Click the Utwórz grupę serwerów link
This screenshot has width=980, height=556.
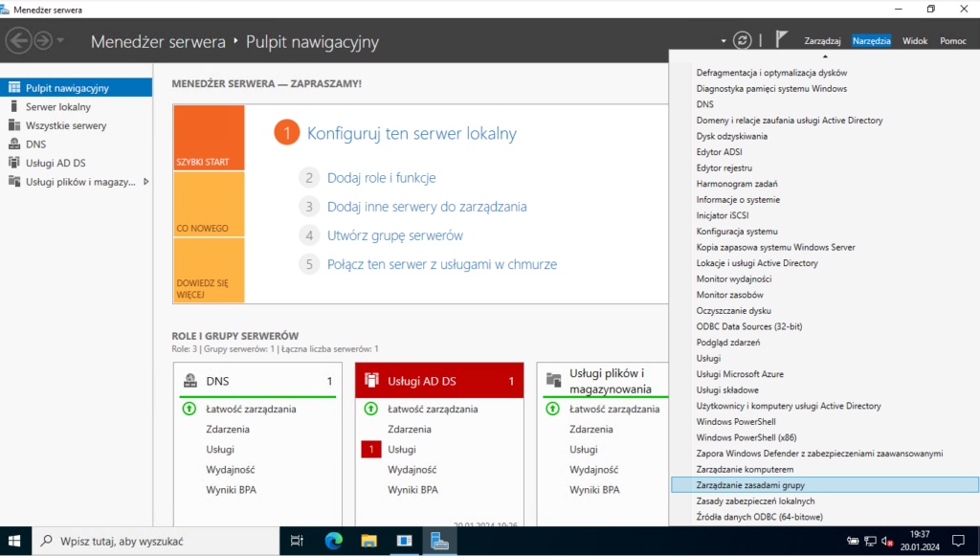(395, 235)
